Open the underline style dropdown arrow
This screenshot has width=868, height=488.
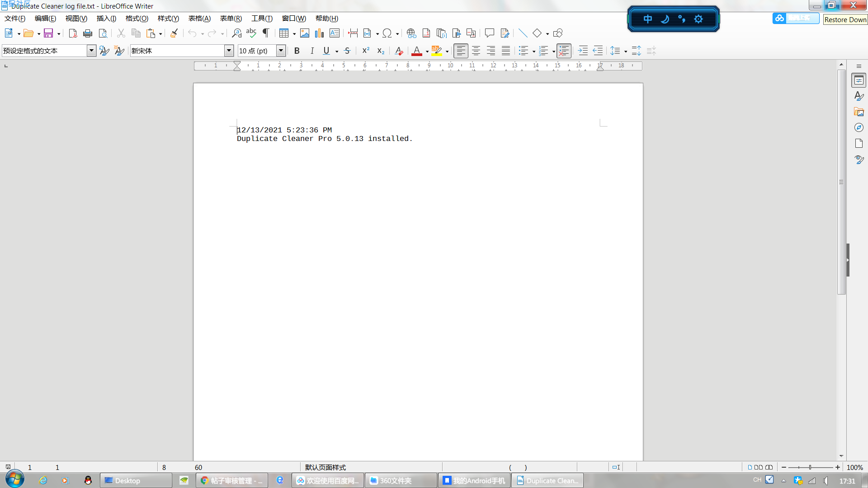(337, 51)
